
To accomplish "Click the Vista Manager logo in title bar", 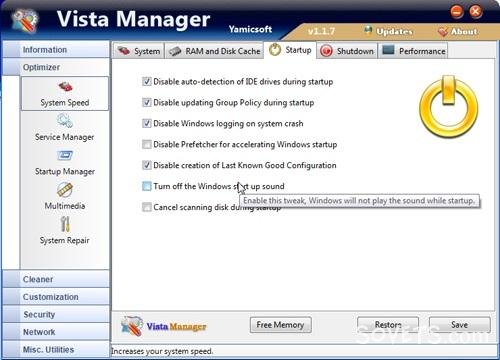I will click(x=25, y=21).
